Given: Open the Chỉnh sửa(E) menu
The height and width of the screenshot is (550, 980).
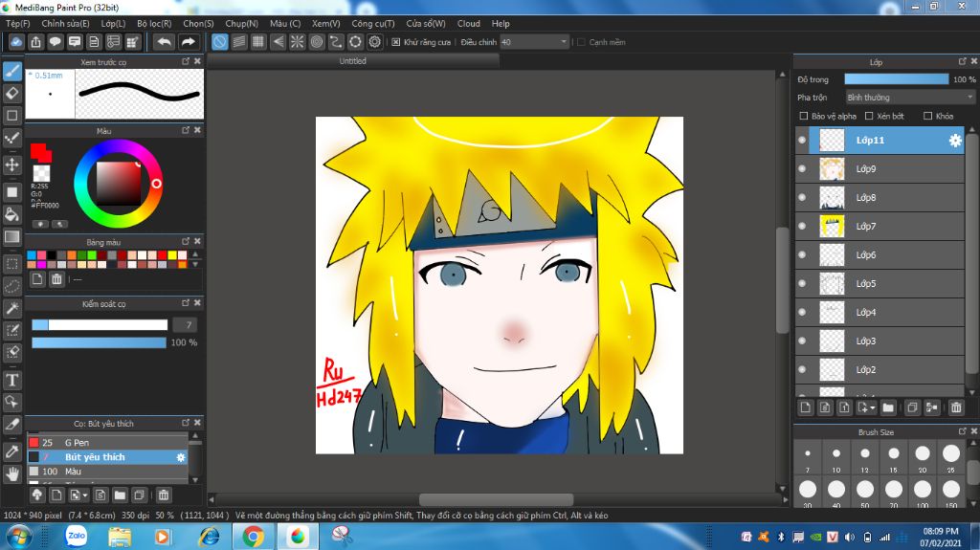Looking at the screenshot, I should 66,23.
